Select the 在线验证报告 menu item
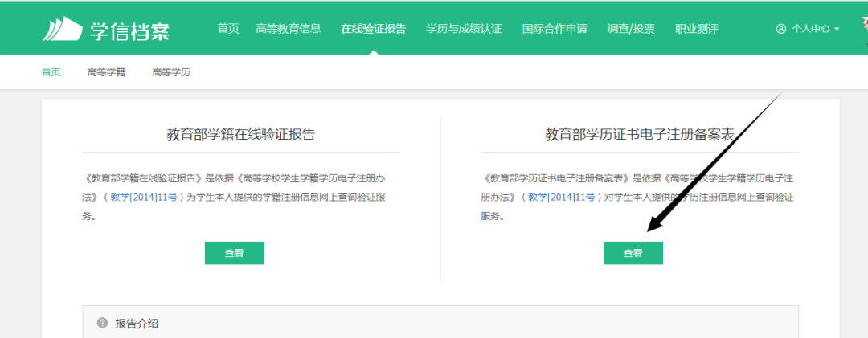Screen dimensions: 868x338 pos(374,29)
